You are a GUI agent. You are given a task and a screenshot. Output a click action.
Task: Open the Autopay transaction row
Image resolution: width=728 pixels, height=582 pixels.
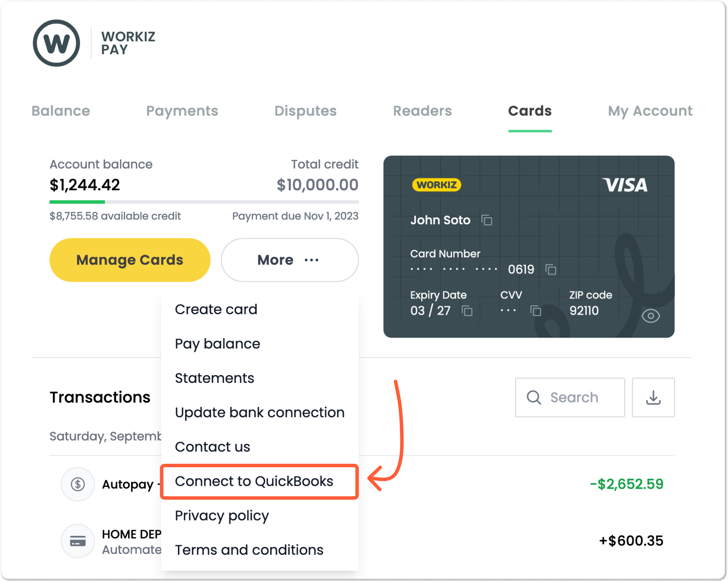[362, 484]
